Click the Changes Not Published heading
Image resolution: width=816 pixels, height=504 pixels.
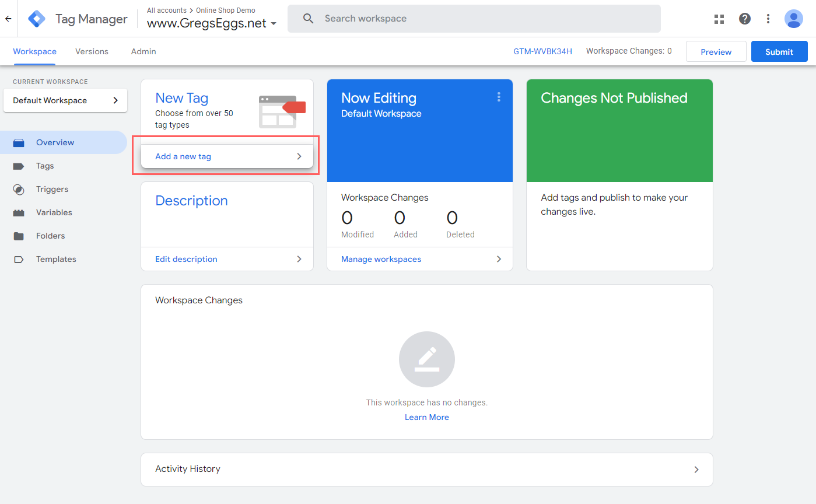[x=614, y=98]
